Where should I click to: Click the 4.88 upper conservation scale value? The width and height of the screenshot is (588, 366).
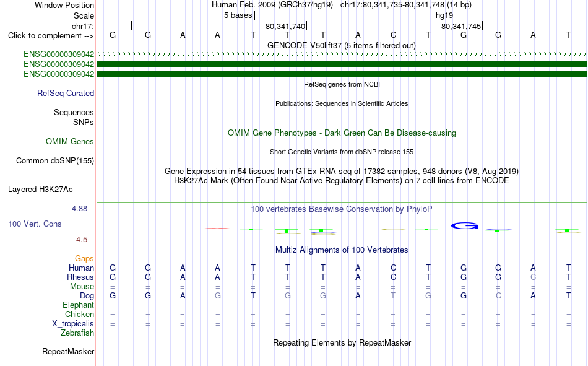click(79, 209)
